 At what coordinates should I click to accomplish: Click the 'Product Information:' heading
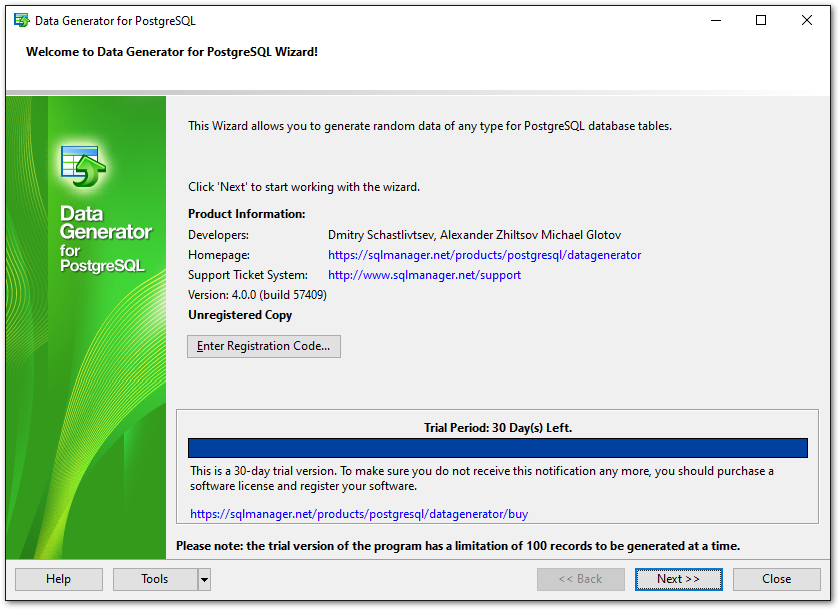click(x=246, y=214)
